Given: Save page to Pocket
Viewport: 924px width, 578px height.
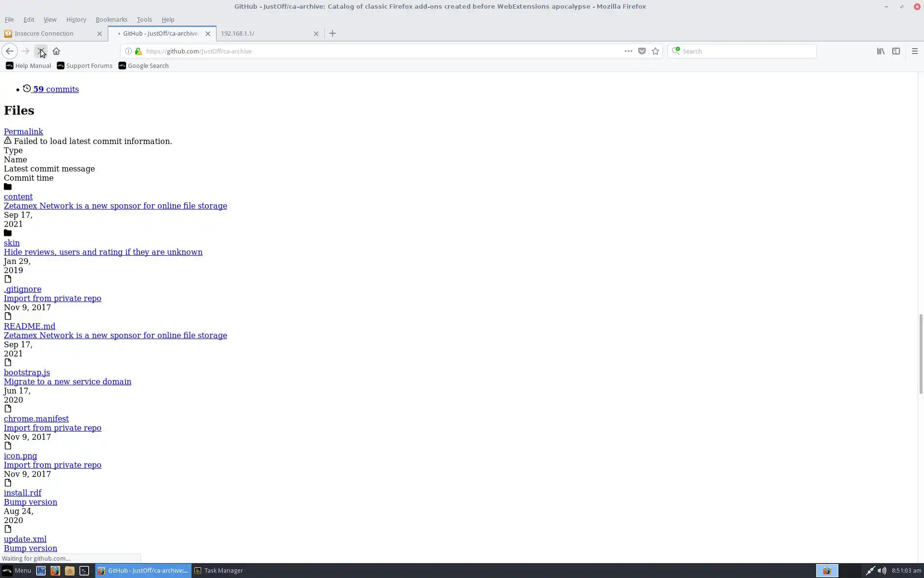Looking at the screenshot, I should coord(642,51).
